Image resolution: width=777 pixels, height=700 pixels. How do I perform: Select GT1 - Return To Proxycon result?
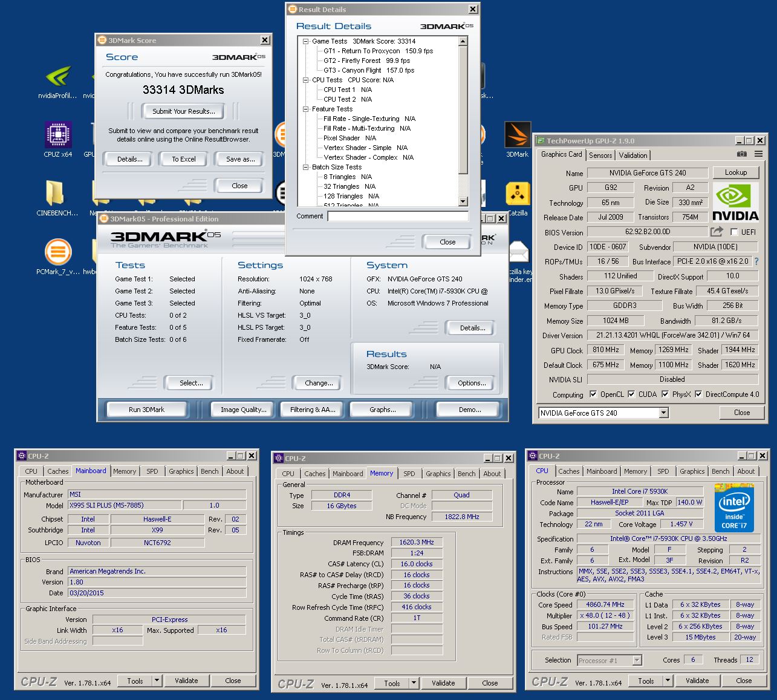pos(378,51)
